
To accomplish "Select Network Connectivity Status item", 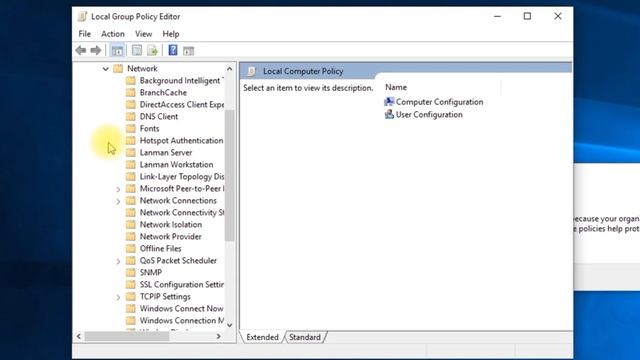I will pos(182,212).
